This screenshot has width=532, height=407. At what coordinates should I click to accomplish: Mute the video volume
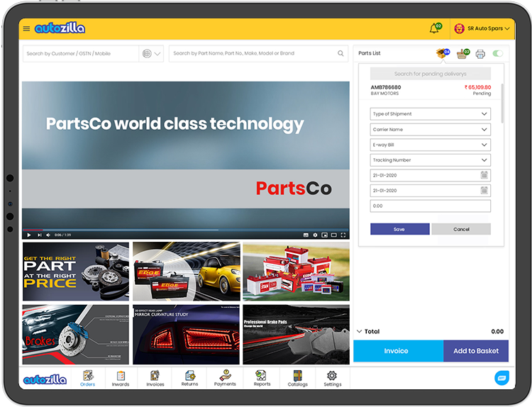point(48,235)
